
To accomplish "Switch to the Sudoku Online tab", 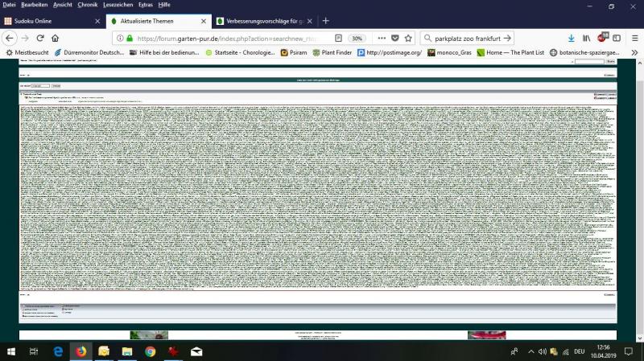I will click(48, 21).
